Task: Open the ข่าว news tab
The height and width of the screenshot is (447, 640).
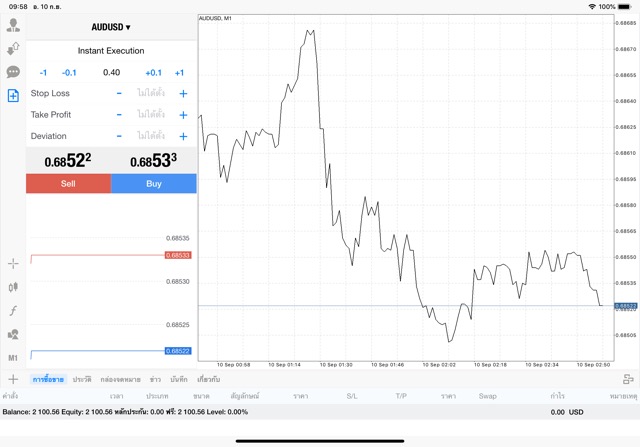Action: [155, 380]
